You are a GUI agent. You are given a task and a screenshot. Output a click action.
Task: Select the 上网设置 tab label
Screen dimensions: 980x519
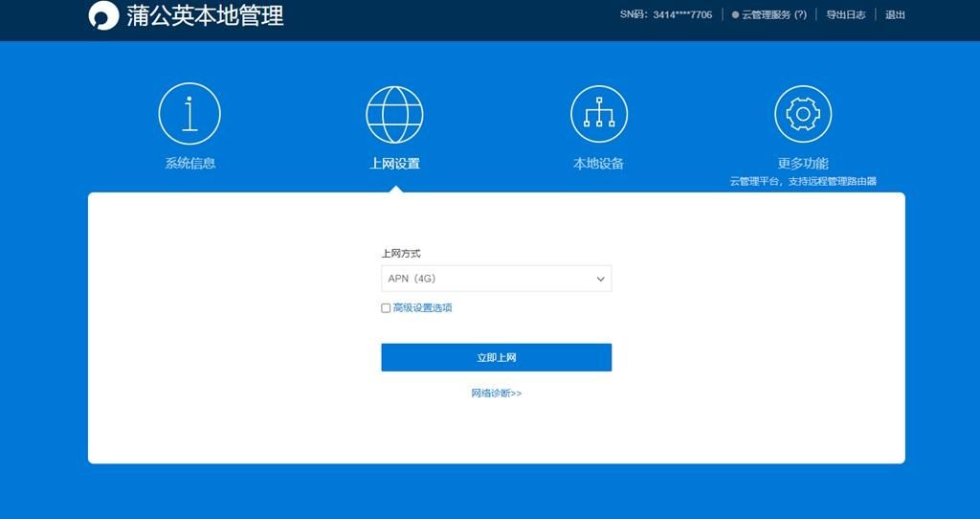[x=394, y=164]
